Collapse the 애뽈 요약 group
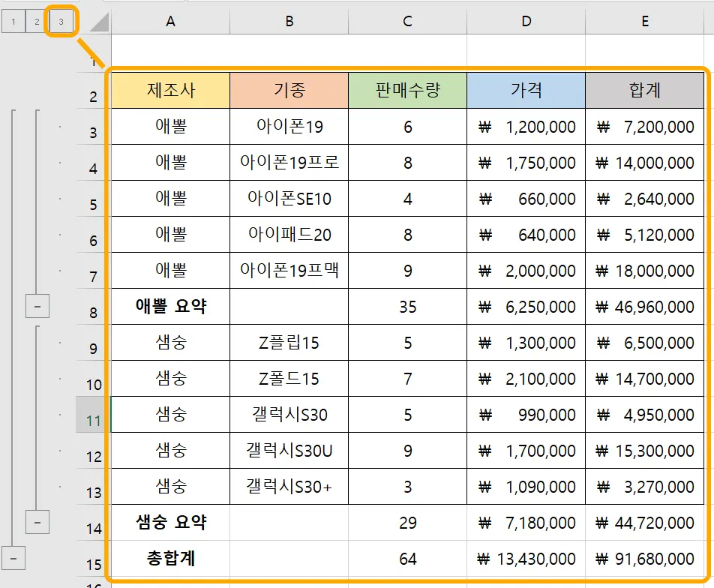The width and height of the screenshot is (714, 588). (x=37, y=307)
